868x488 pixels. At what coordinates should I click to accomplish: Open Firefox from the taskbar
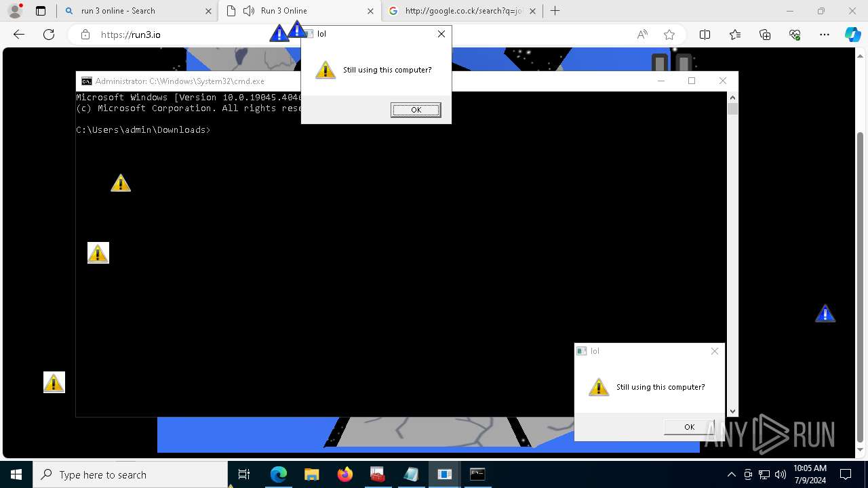pyautogui.click(x=344, y=474)
